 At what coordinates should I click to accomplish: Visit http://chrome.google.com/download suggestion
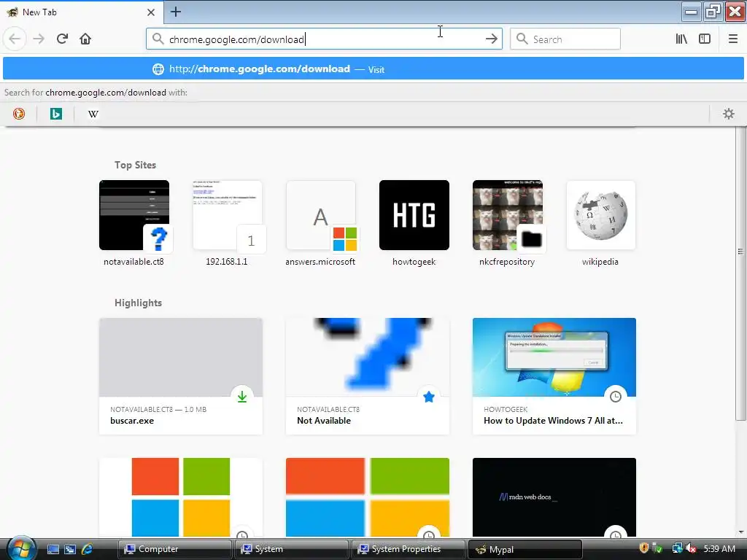[x=373, y=69]
